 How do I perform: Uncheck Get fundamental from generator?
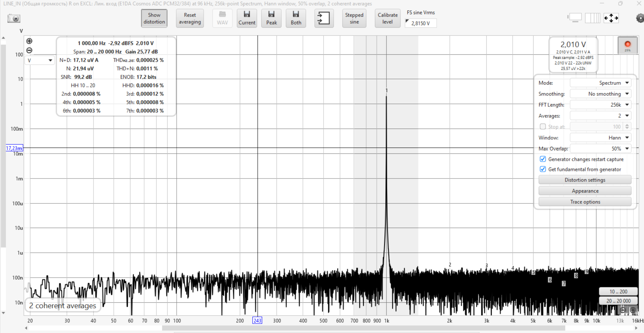coord(543,169)
